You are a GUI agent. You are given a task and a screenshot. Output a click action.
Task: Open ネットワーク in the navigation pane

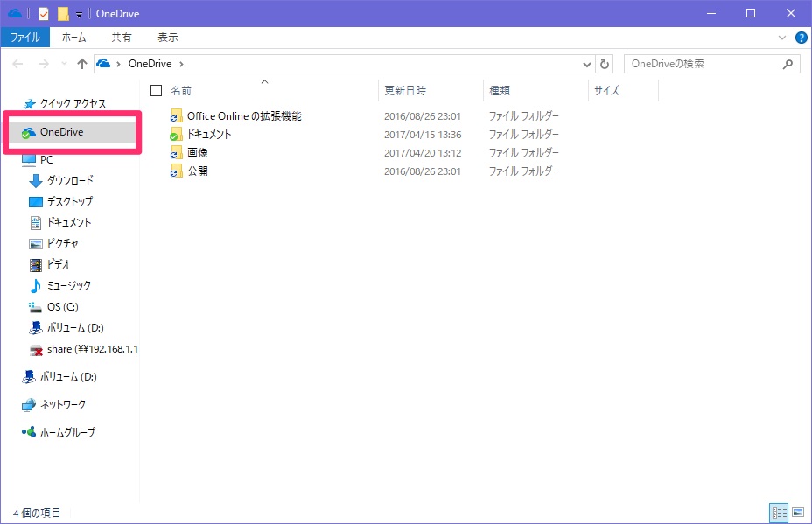click(x=63, y=405)
